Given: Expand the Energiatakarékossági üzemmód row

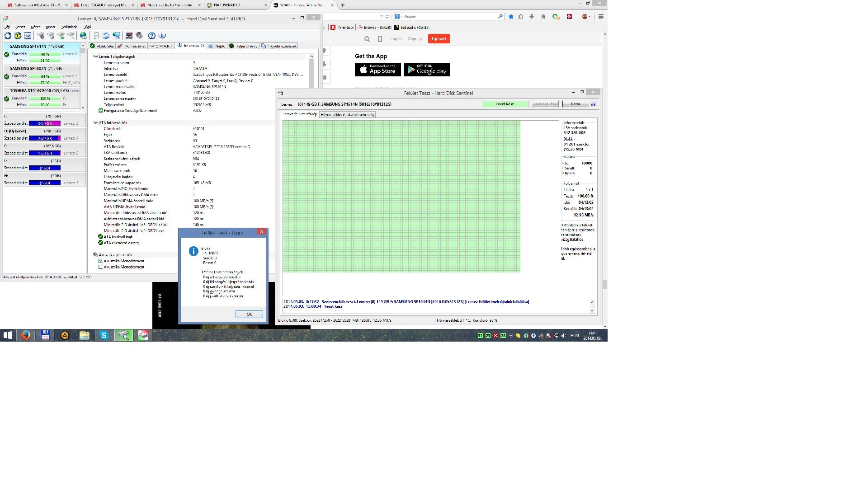Looking at the screenshot, I should click(x=100, y=111).
